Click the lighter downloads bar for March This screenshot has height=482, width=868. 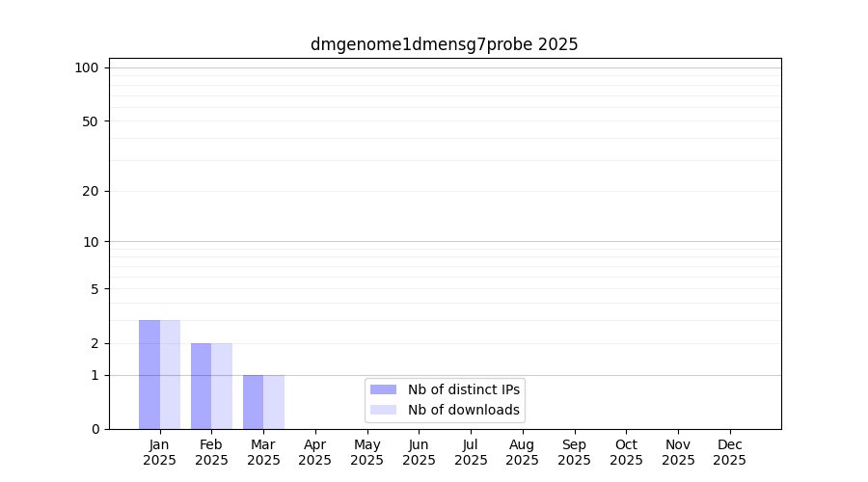pyautogui.click(x=274, y=402)
